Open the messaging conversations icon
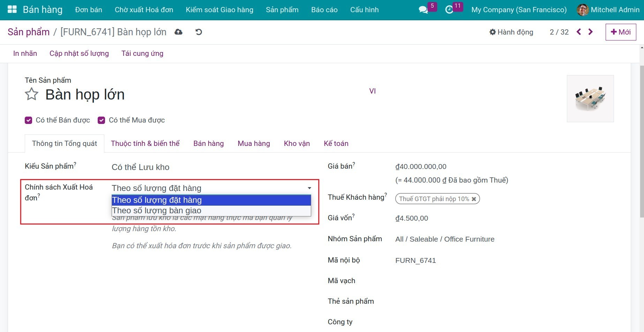644x332 pixels. click(x=423, y=10)
